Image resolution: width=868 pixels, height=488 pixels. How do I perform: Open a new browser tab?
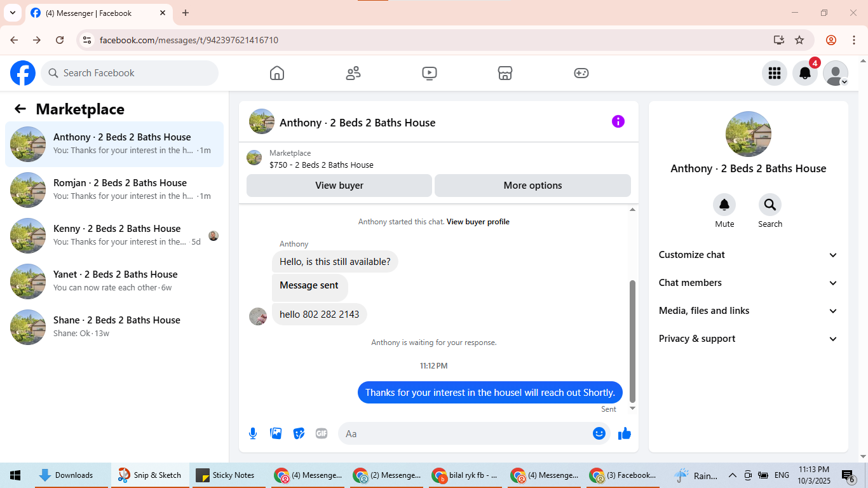coord(186,13)
